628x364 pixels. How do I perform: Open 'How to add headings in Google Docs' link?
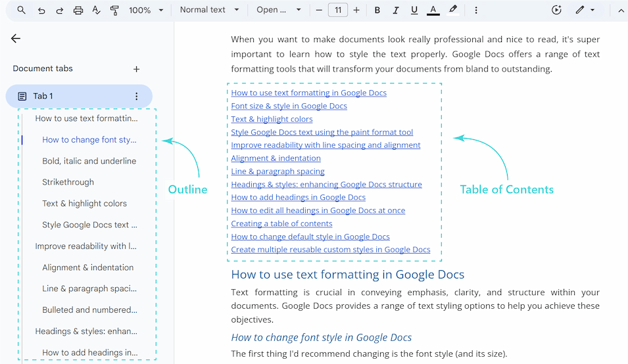[x=299, y=197]
